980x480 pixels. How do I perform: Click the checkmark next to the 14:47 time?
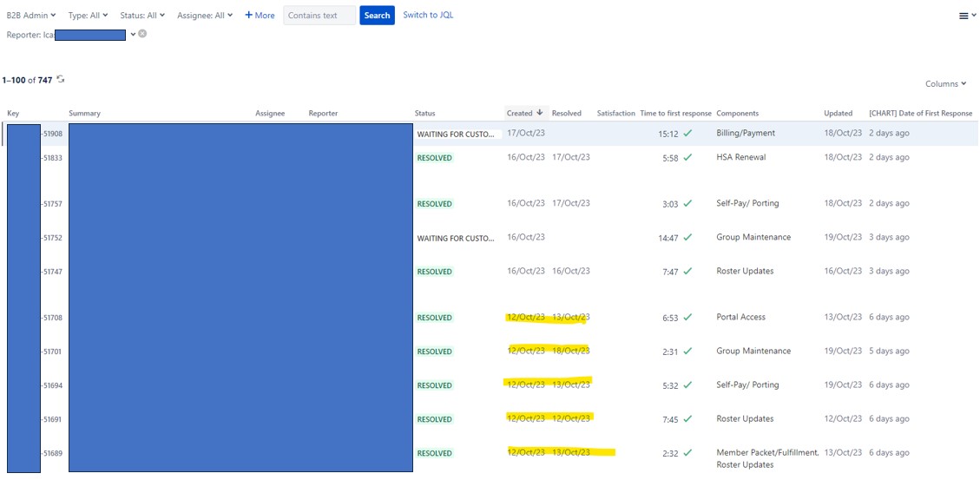(x=687, y=238)
